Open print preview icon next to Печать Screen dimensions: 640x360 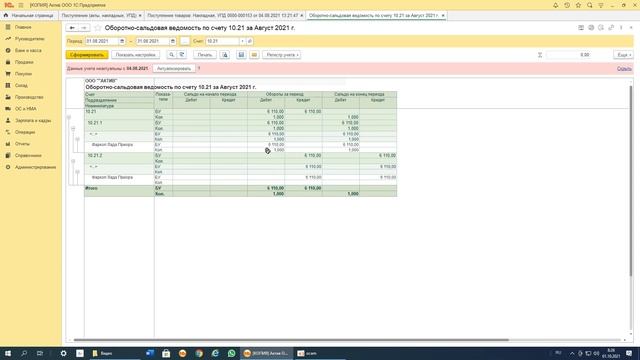click(225, 55)
